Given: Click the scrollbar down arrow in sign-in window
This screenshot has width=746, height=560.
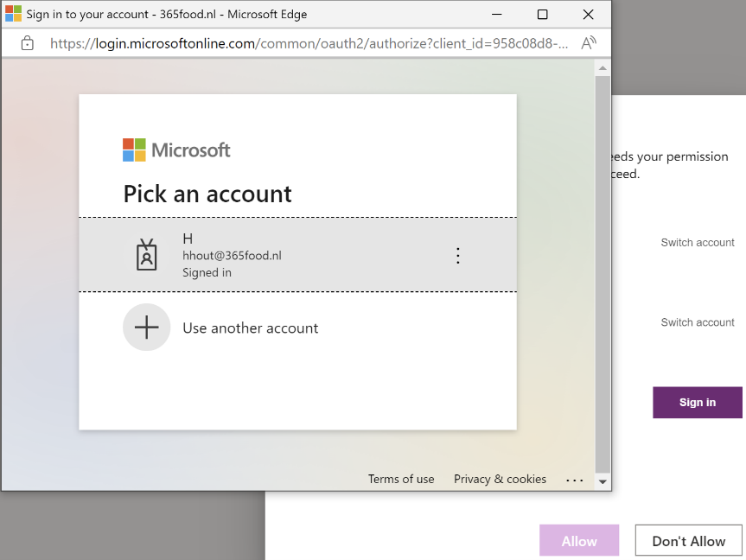Looking at the screenshot, I should (x=603, y=481).
